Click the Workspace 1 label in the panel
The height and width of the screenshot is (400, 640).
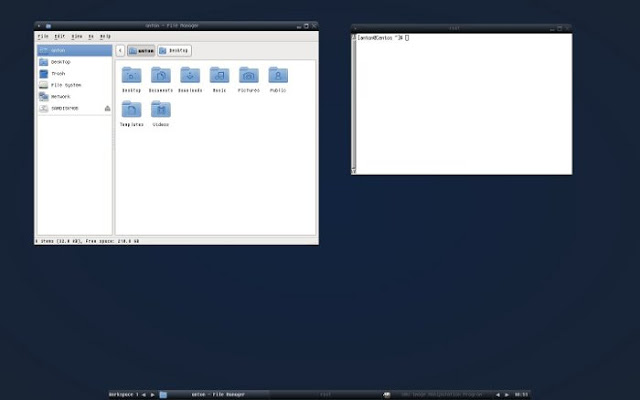click(123, 395)
